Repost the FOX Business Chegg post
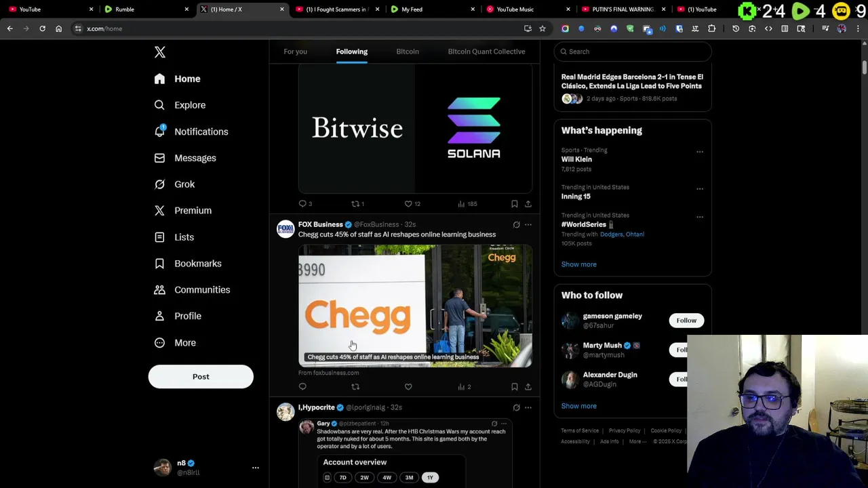 coord(355,386)
